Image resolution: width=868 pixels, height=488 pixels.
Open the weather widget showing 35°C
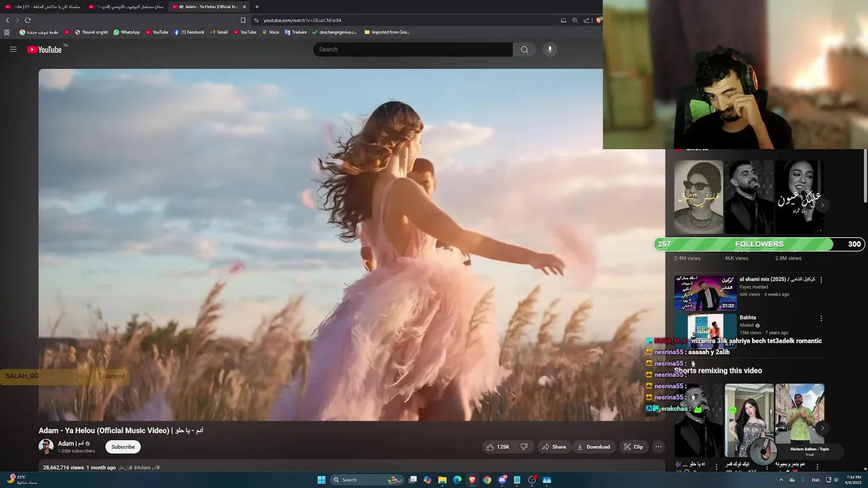point(20,480)
